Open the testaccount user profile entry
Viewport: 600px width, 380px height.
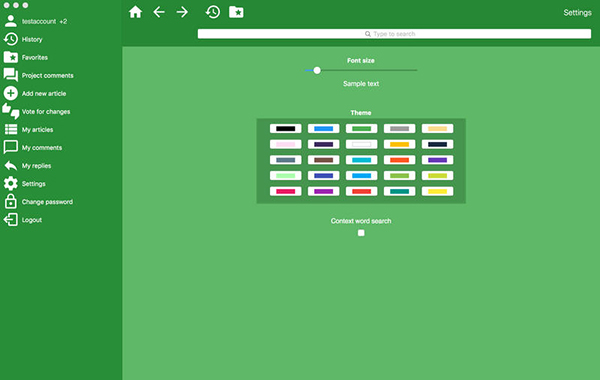[38, 21]
